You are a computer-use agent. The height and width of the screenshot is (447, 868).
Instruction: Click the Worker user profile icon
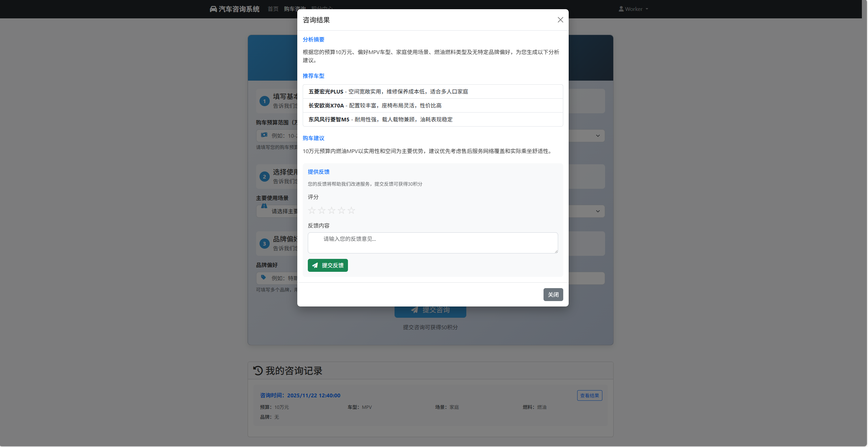pos(621,9)
